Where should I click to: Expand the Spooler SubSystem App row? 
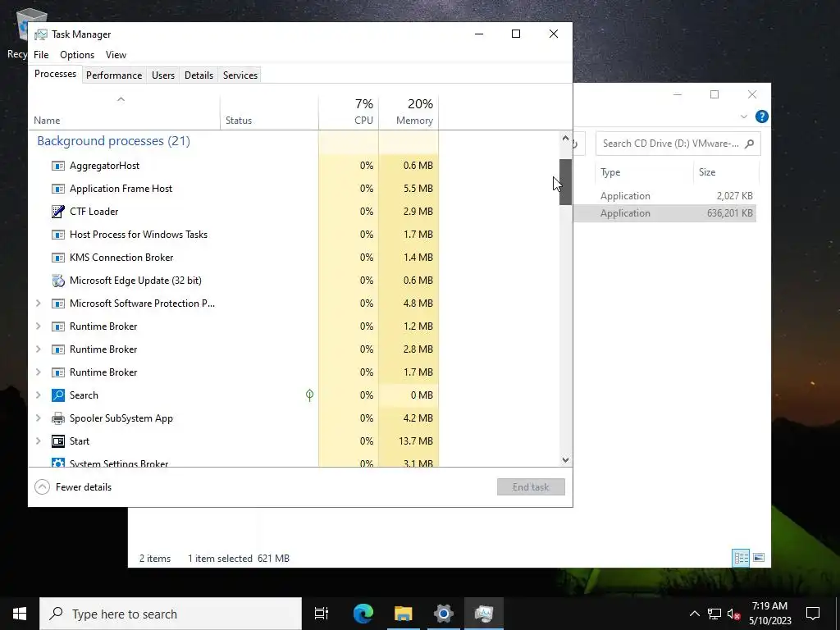(x=39, y=418)
